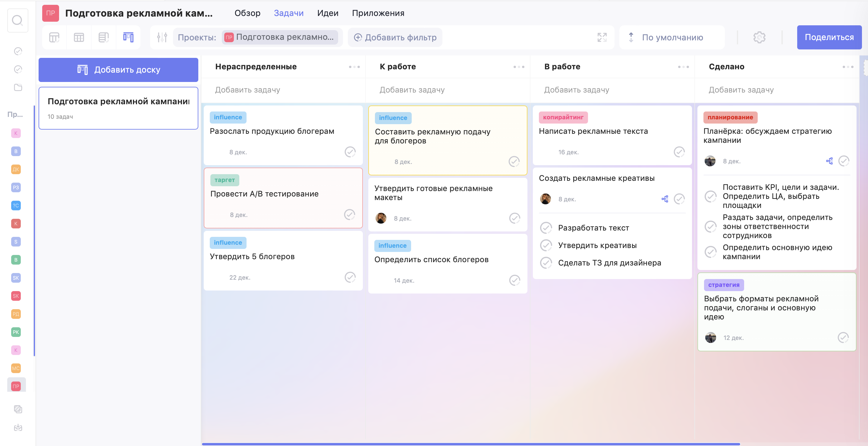Open the search magnifier icon
868x446 pixels.
click(17, 21)
